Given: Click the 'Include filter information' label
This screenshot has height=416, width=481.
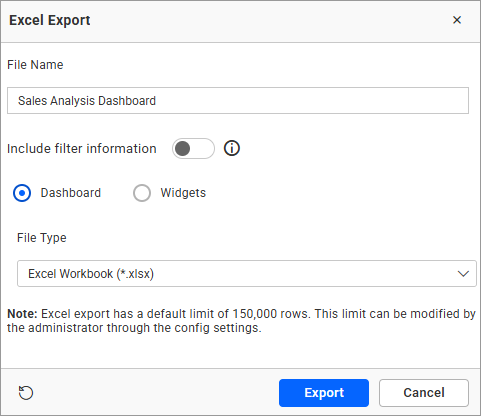Looking at the screenshot, I should click(82, 149).
